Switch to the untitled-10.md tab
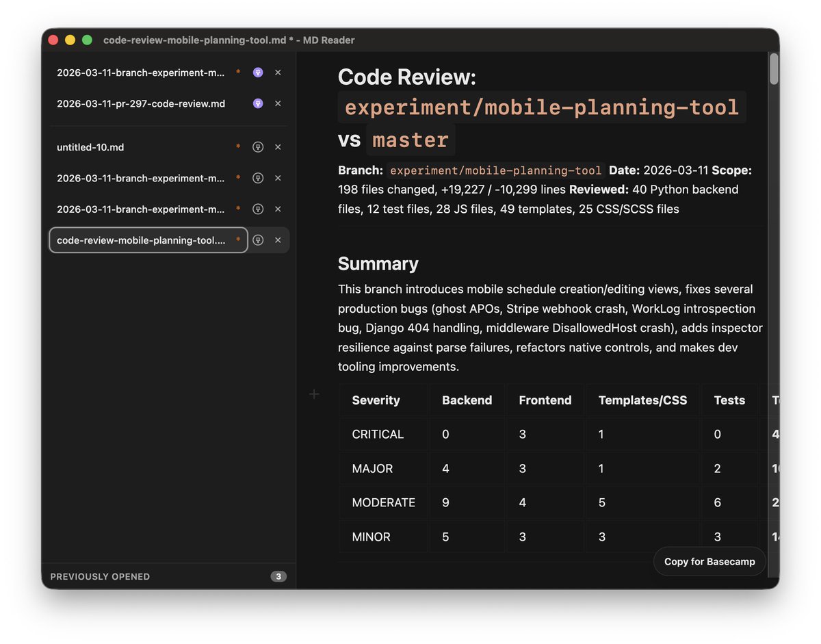821x644 pixels. [90, 147]
